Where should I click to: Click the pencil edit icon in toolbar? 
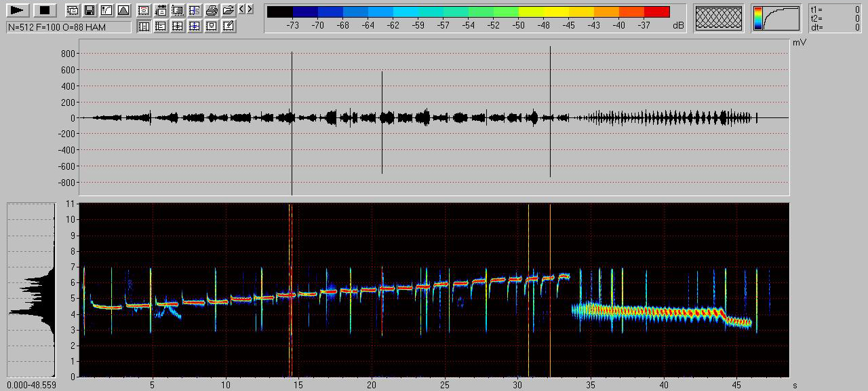click(229, 26)
